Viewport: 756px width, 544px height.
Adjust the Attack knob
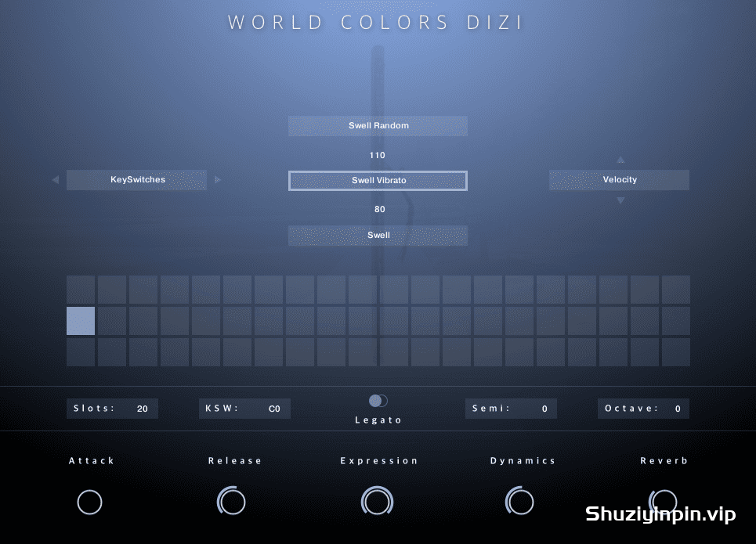89,502
